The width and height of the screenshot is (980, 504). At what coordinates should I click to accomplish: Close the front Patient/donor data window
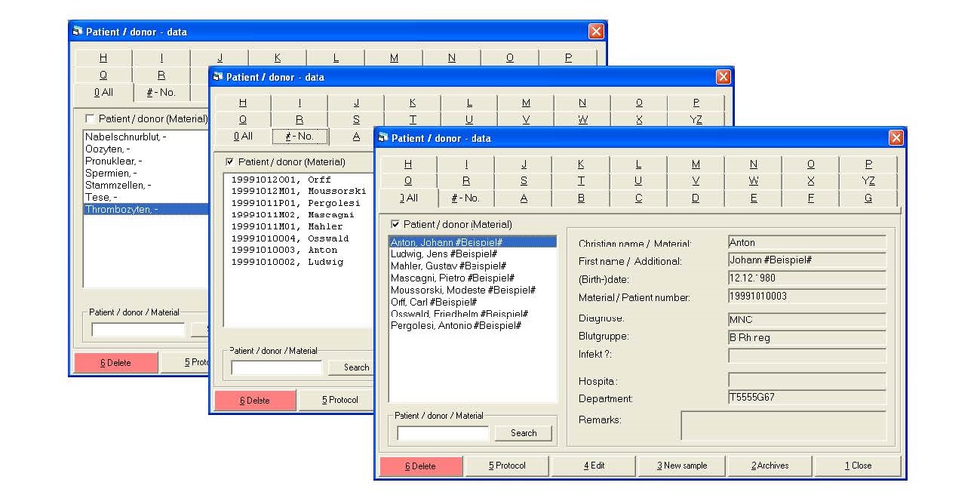[x=896, y=137]
